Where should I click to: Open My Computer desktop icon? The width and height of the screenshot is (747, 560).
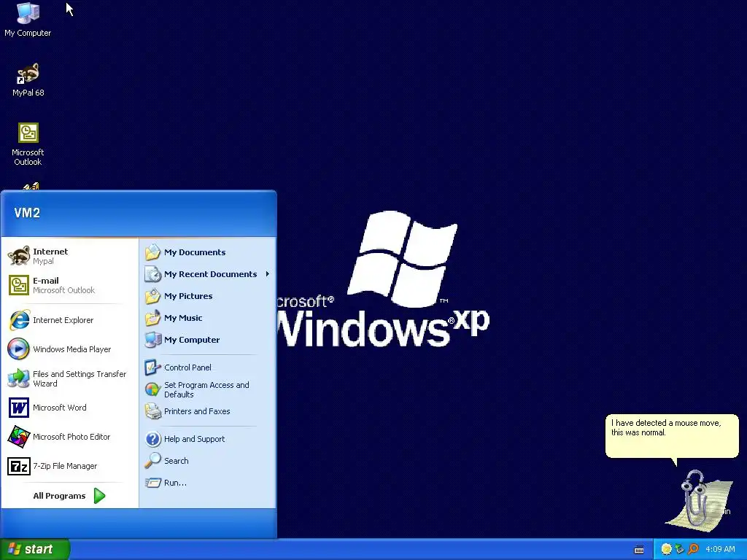[28, 20]
